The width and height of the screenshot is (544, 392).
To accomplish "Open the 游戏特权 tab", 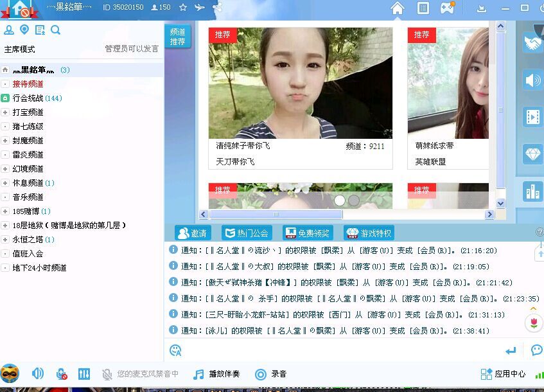I will click(369, 233).
